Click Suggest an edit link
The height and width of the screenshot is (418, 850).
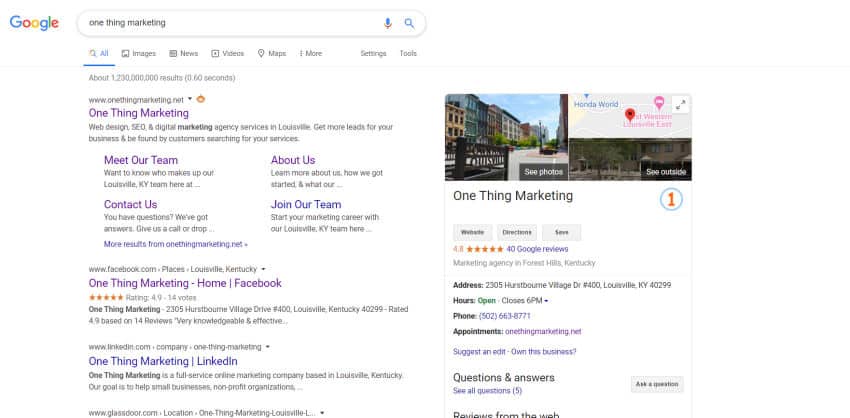[x=479, y=352]
